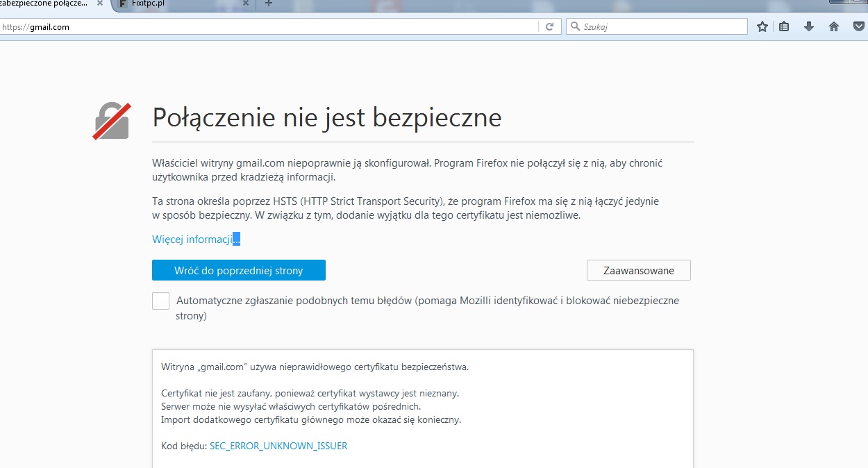868x468 pixels.
Task: Click the 'Automatyczne zgłaszanie podobnych temu błędów' label
Action: pos(428,308)
